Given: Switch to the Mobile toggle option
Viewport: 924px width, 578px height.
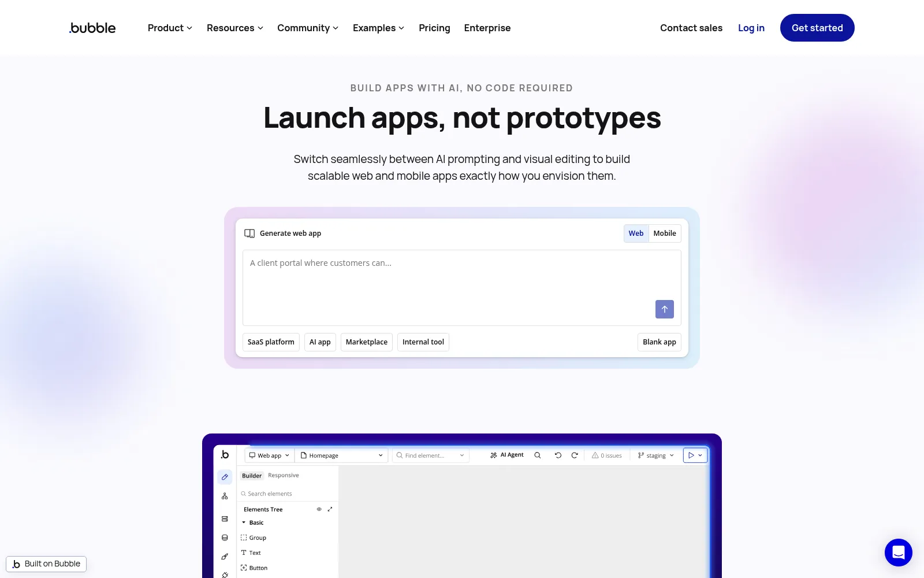Looking at the screenshot, I should pyautogui.click(x=665, y=234).
